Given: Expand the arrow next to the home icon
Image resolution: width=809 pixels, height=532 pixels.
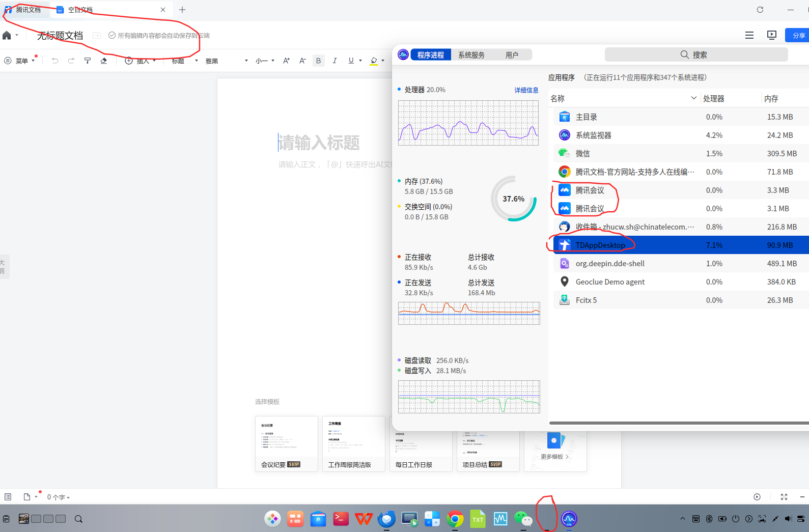Looking at the screenshot, I should [17, 36].
